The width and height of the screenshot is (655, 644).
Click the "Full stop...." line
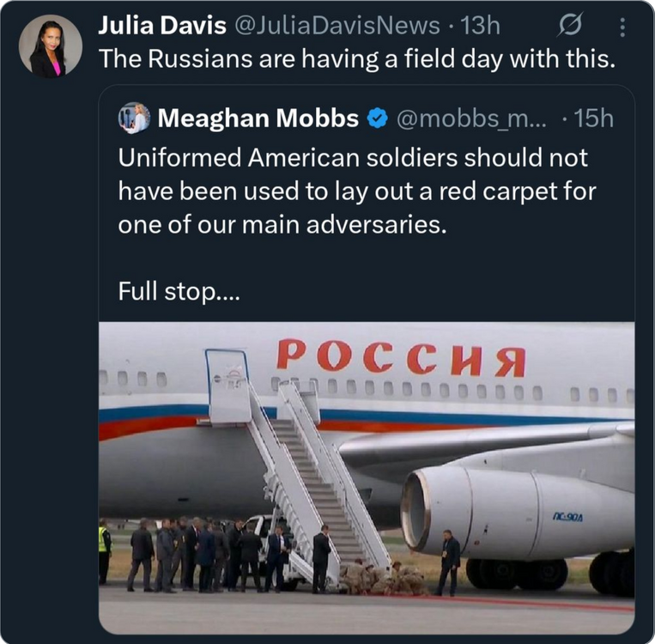click(x=180, y=292)
